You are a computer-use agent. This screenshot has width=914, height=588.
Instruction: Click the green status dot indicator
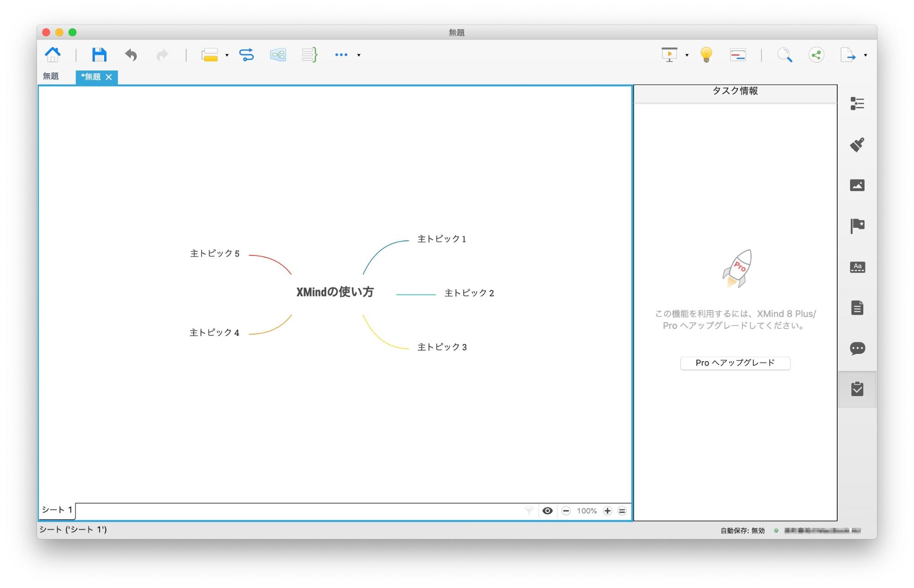[x=776, y=530]
